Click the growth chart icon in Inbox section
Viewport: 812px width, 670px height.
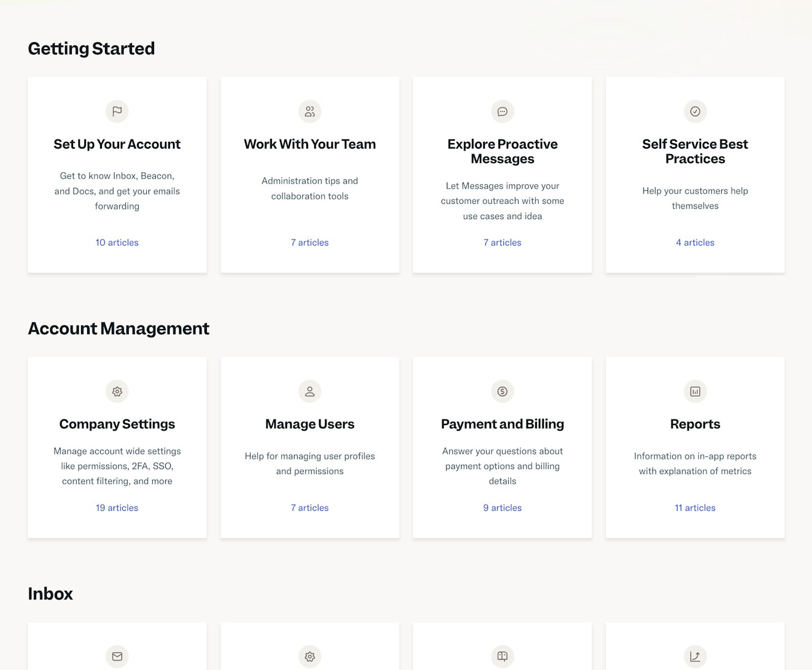coord(695,656)
